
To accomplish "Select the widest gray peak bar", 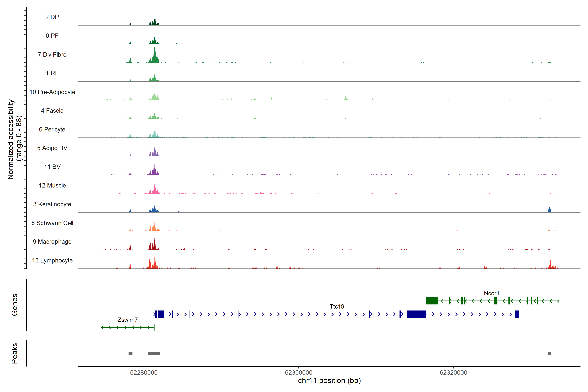I will [154, 353].
